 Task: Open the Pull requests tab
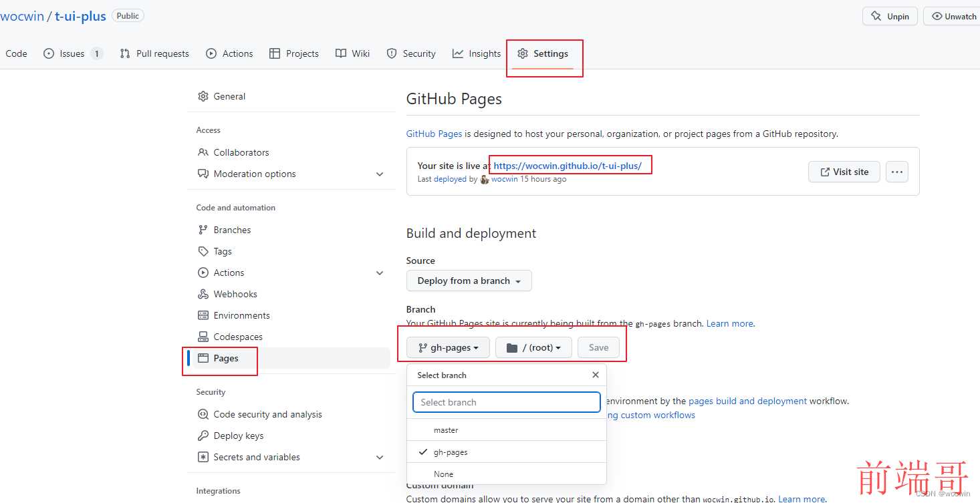pyautogui.click(x=154, y=53)
